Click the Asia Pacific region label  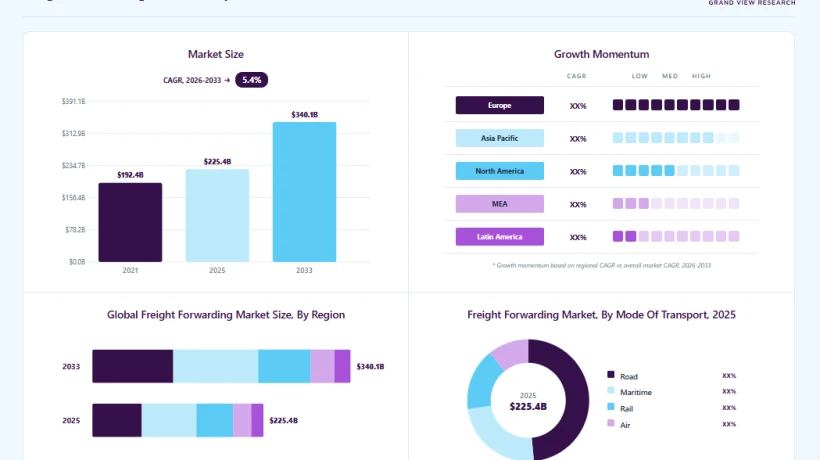(x=499, y=138)
